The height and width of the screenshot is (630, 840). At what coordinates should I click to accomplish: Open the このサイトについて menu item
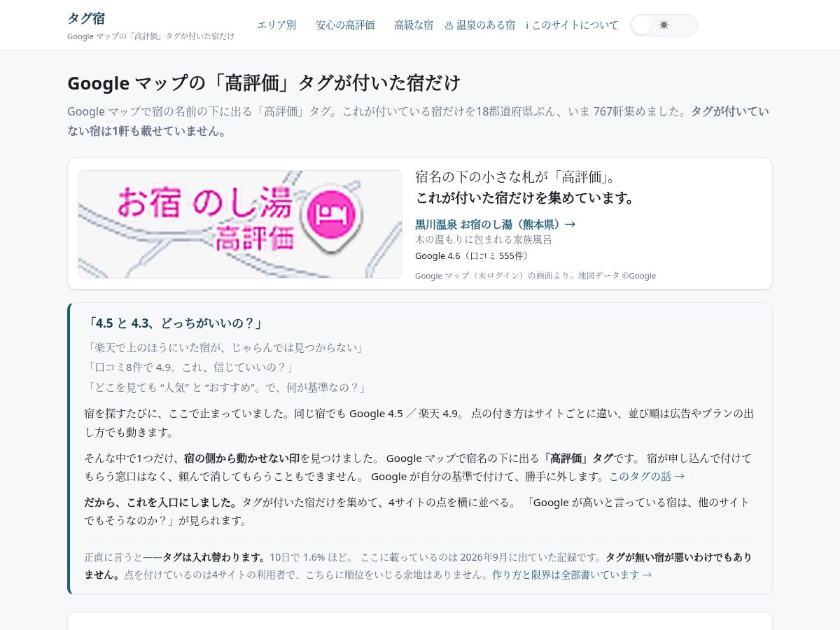coord(573,25)
